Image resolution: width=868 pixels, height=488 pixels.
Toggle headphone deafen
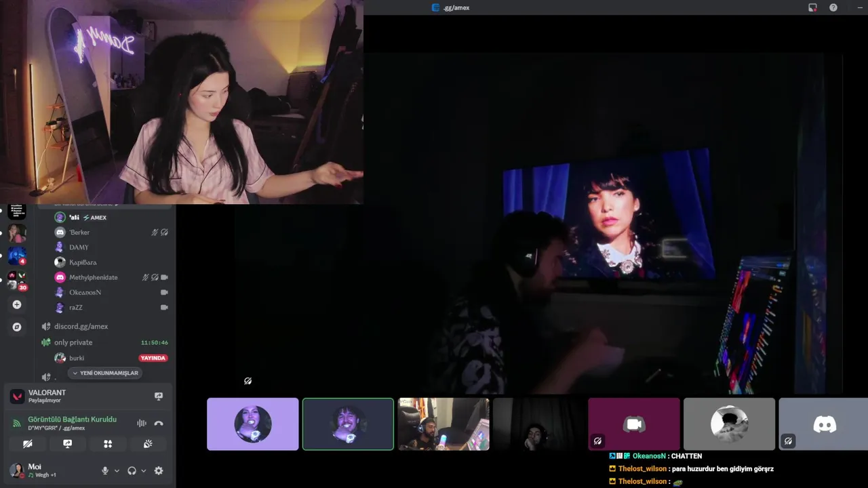(132, 470)
